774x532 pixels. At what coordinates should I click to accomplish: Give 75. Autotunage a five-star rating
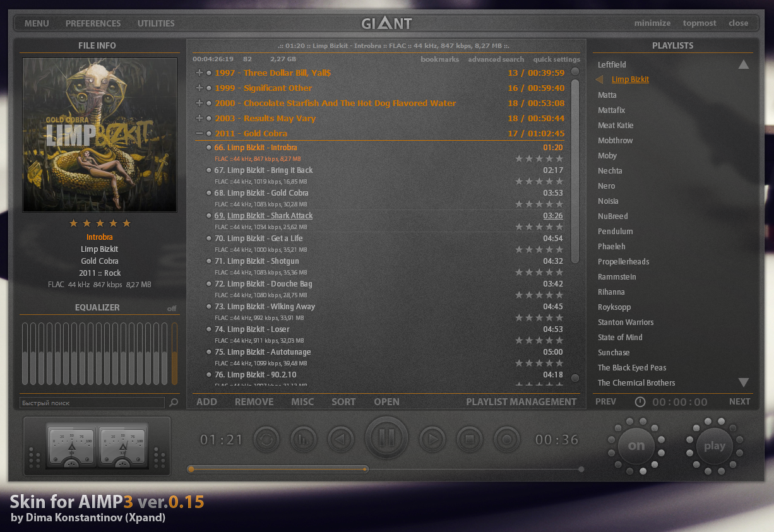[559, 363]
